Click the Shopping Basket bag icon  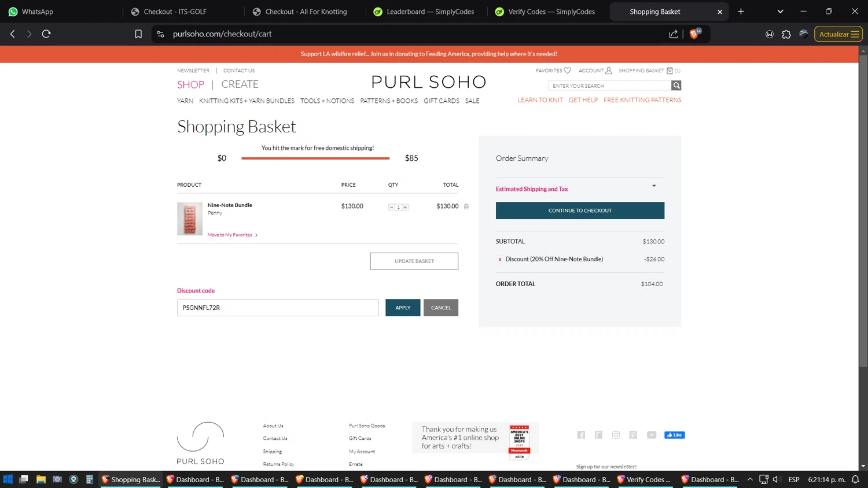pos(670,71)
